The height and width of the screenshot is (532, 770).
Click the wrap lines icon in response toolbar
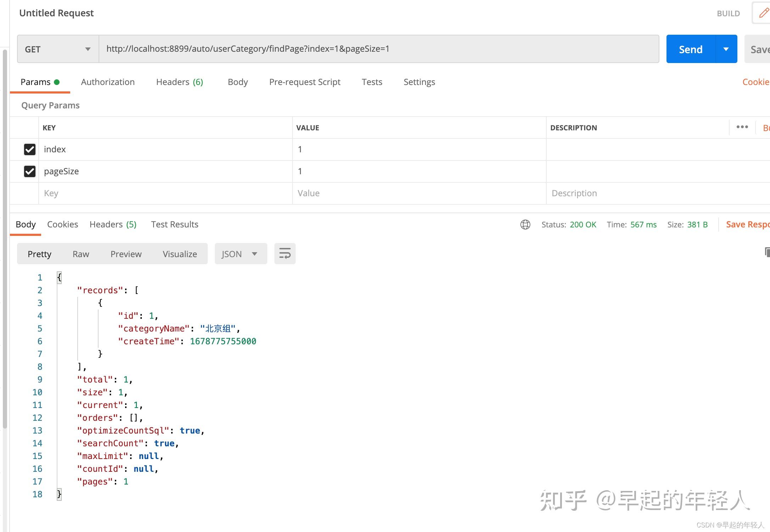point(285,254)
